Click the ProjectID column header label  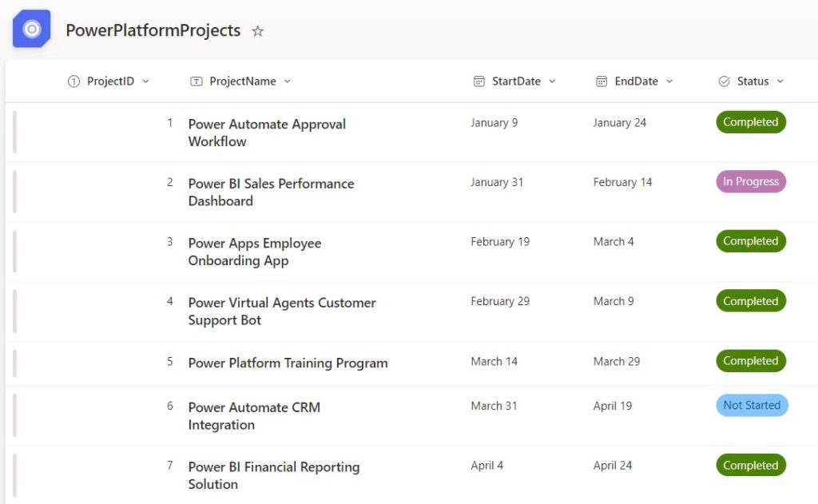[110, 81]
